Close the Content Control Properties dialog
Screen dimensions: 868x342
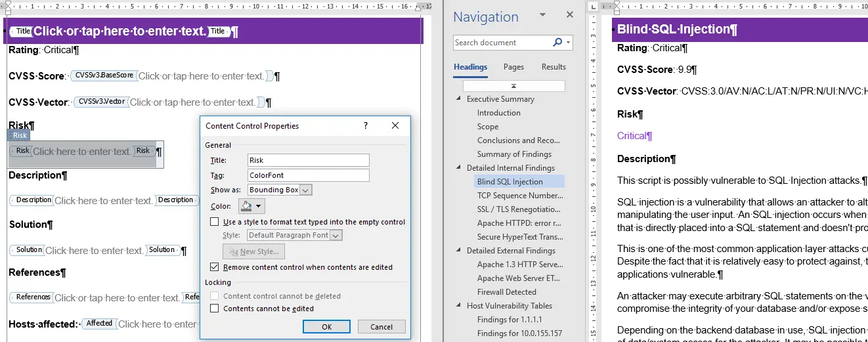[395, 125]
